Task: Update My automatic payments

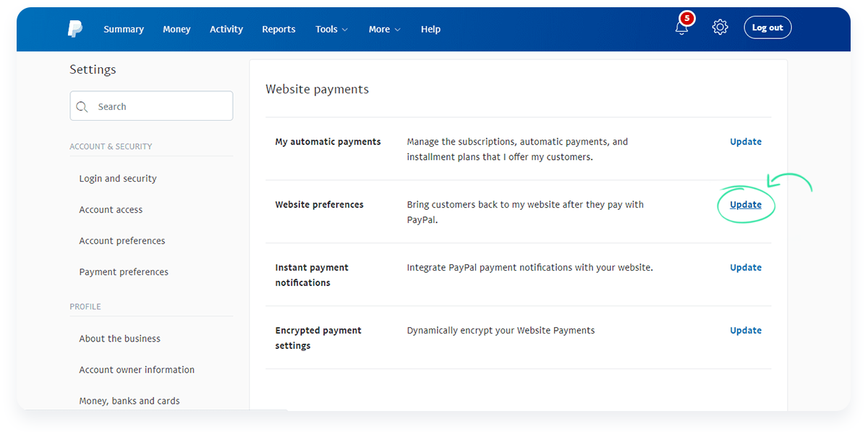Action: click(x=746, y=142)
